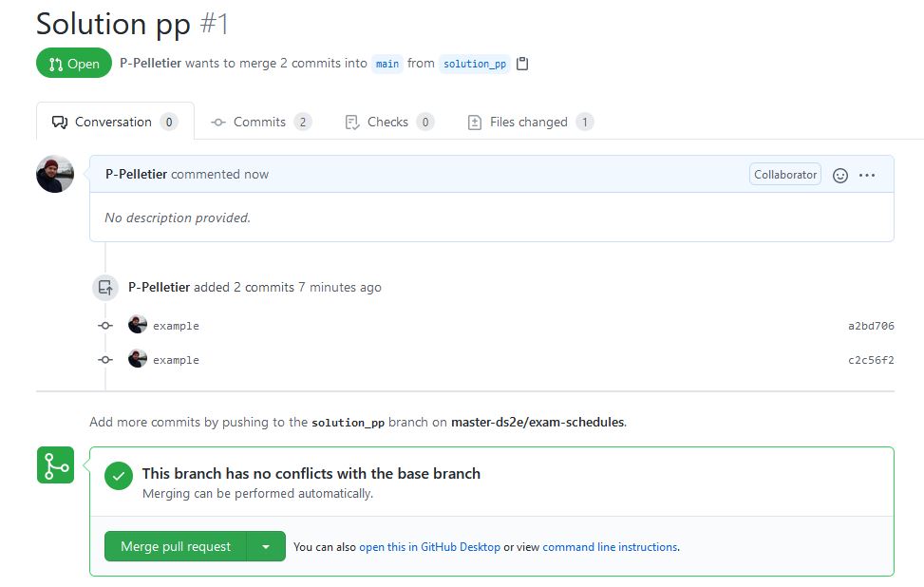Screen dimensions: 924x587
Task: Click the small avatar beside second example commit
Action: coord(138,359)
